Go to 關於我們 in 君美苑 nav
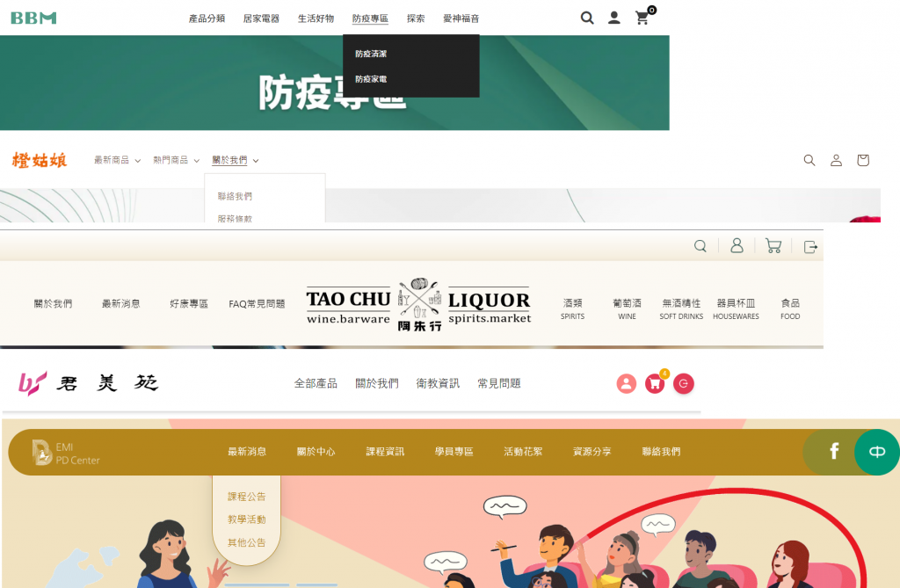Screen dimensions: 900x588 click(376, 383)
